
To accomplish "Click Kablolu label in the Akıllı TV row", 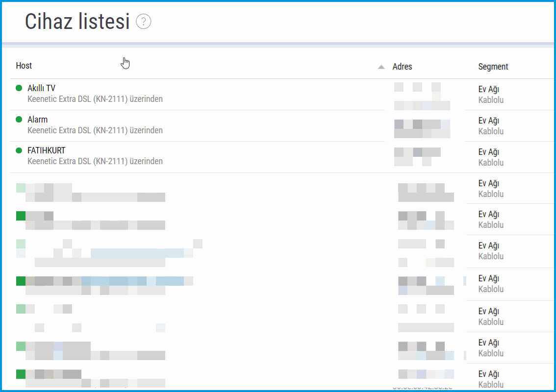I will coord(491,100).
